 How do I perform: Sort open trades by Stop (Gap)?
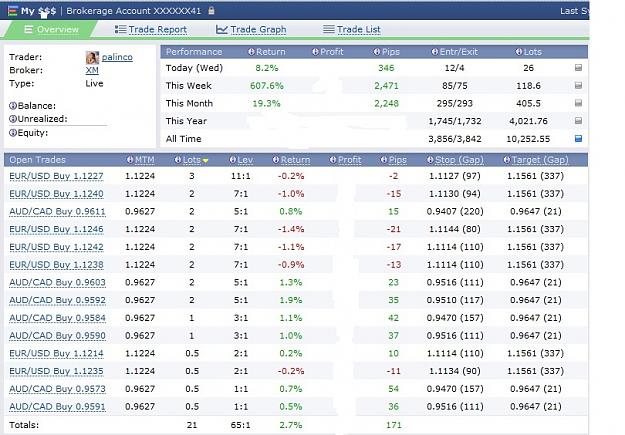coord(459,160)
